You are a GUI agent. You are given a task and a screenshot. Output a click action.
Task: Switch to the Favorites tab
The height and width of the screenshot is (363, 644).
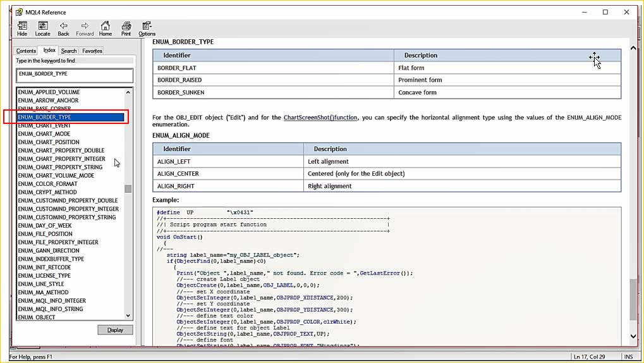tap(92, 51)
